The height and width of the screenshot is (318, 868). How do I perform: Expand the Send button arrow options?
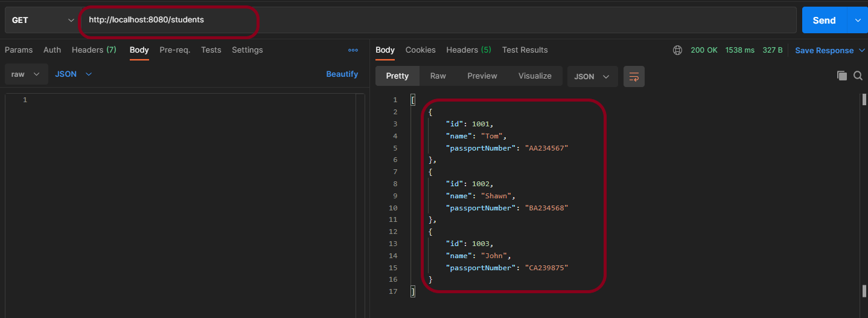(x=858, y=20)
